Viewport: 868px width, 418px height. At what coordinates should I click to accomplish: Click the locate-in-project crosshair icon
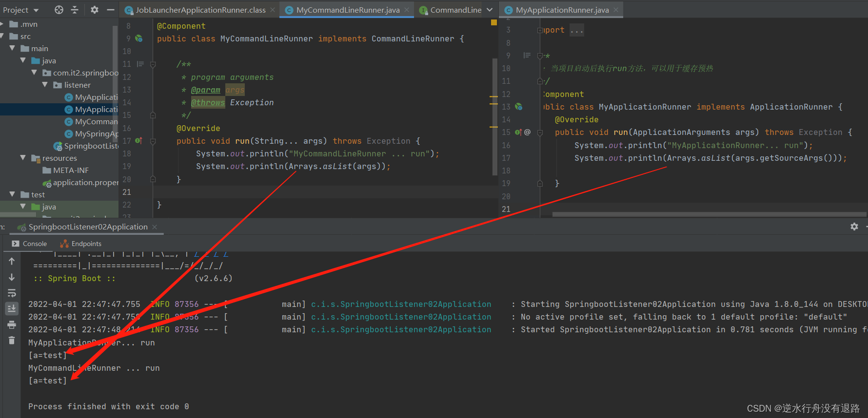coord(59,10)
